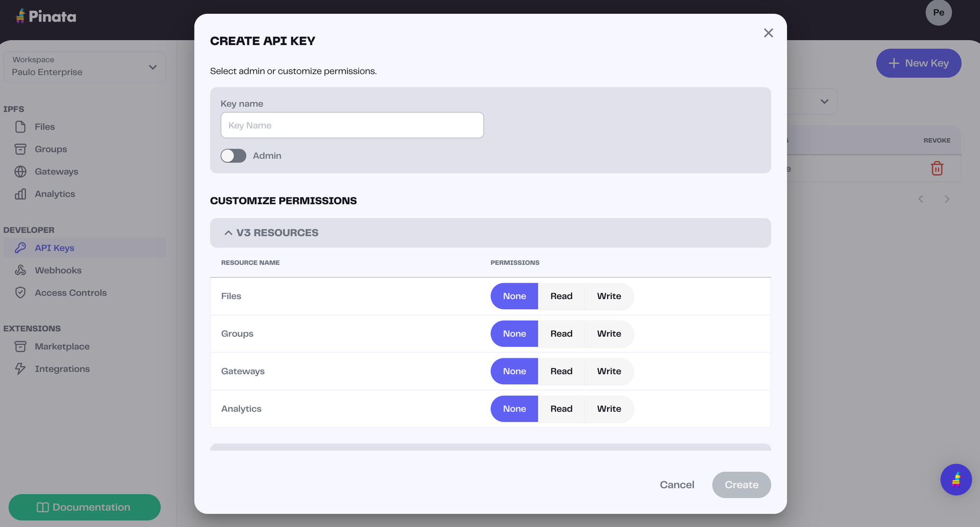Click the Integrations lightning bolt icon
The height and width of the screenshot is (527, 980).
point(21,369)
